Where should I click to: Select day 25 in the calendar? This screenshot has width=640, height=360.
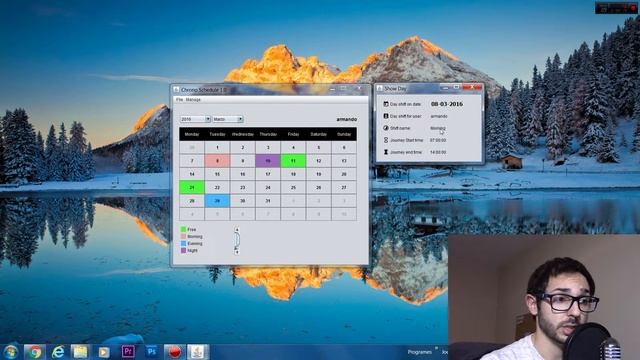point(293,187)
